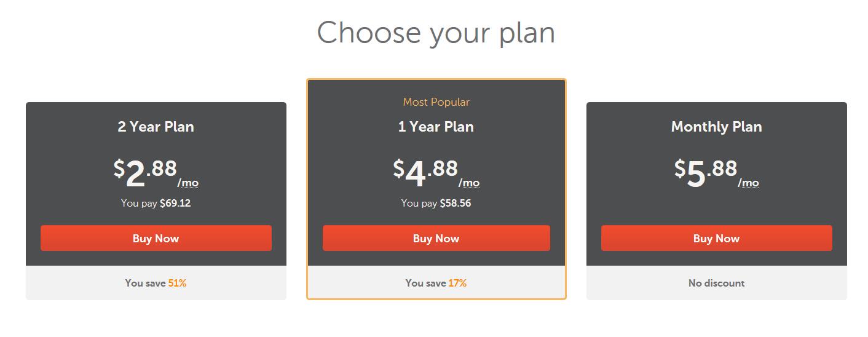
Task: Click the You save 51% footer
Action: [x=156, y=283]
